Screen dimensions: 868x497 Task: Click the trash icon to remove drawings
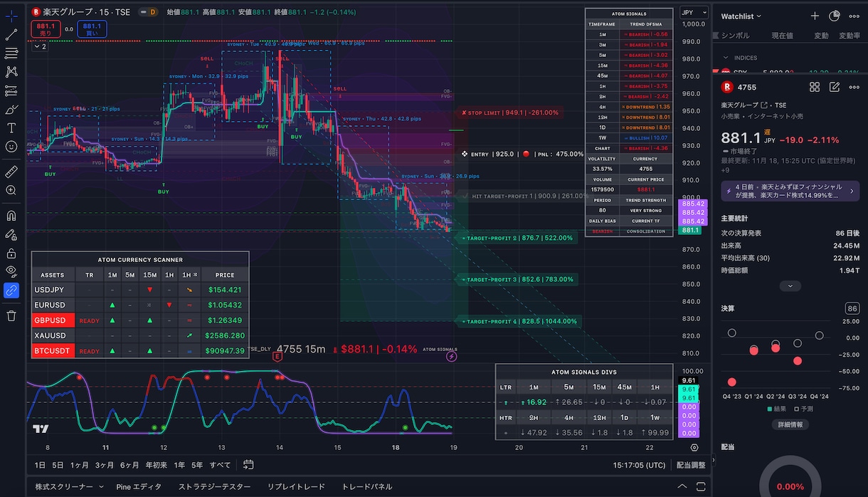point(11,315)
